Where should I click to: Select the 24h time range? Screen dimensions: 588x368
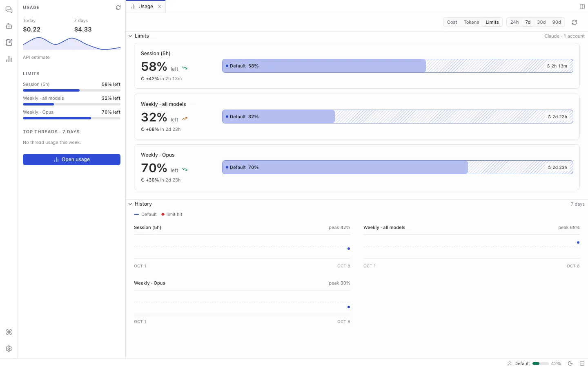click(514, 22)
